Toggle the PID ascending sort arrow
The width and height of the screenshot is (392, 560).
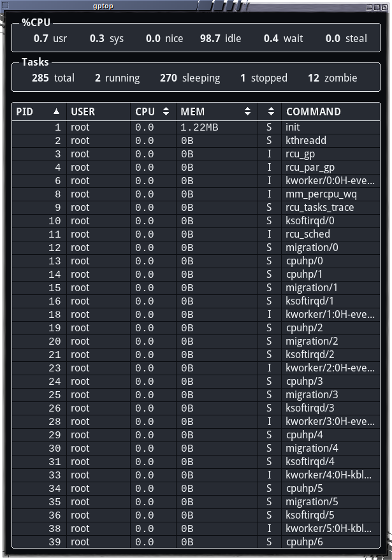tap(56, 111)
